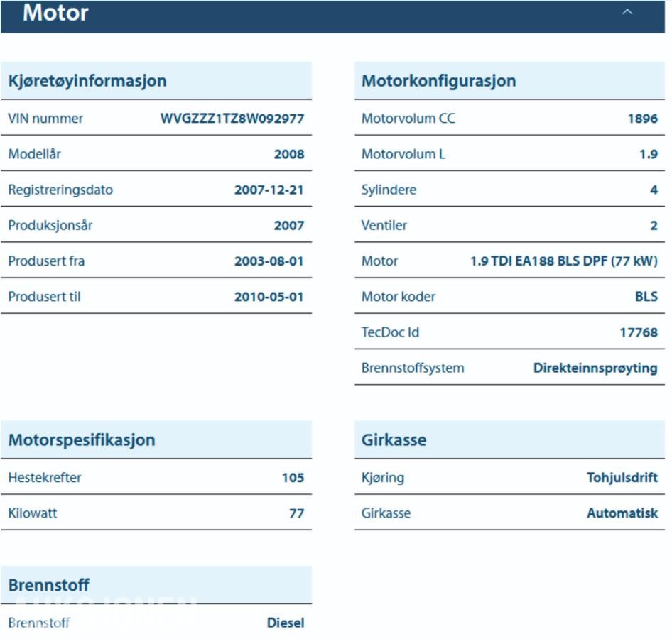
Task: Click the Produksjonsår label
Action: coord(50,225)
